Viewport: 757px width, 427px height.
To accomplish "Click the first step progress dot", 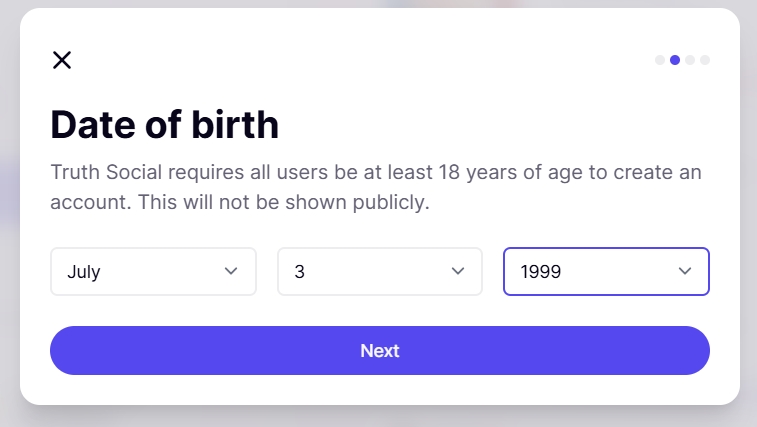I will click(660, 60).
